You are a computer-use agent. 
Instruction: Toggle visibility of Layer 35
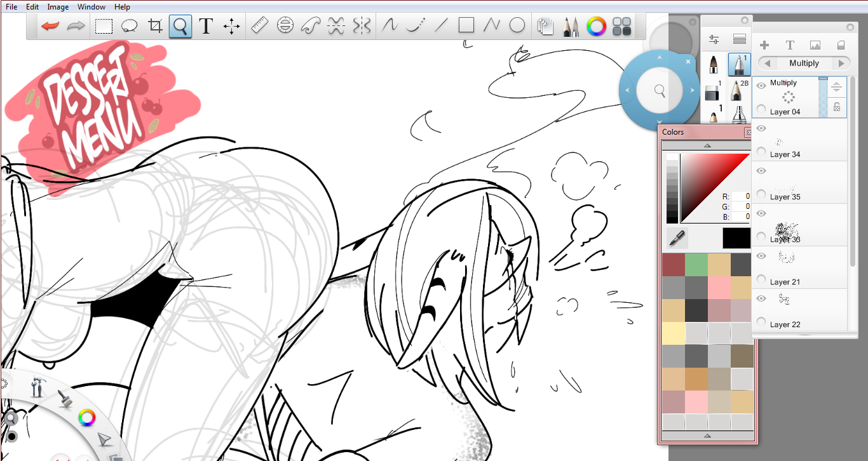(761, 171)
